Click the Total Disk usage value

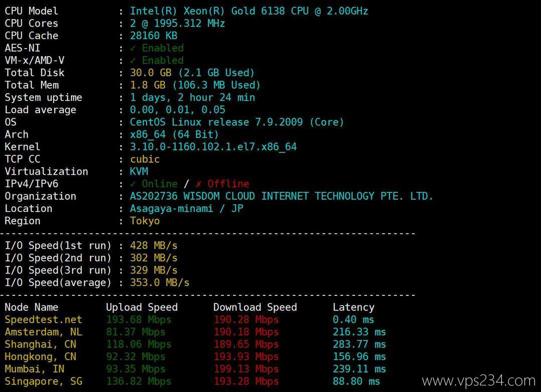click(x=192, y=73)
